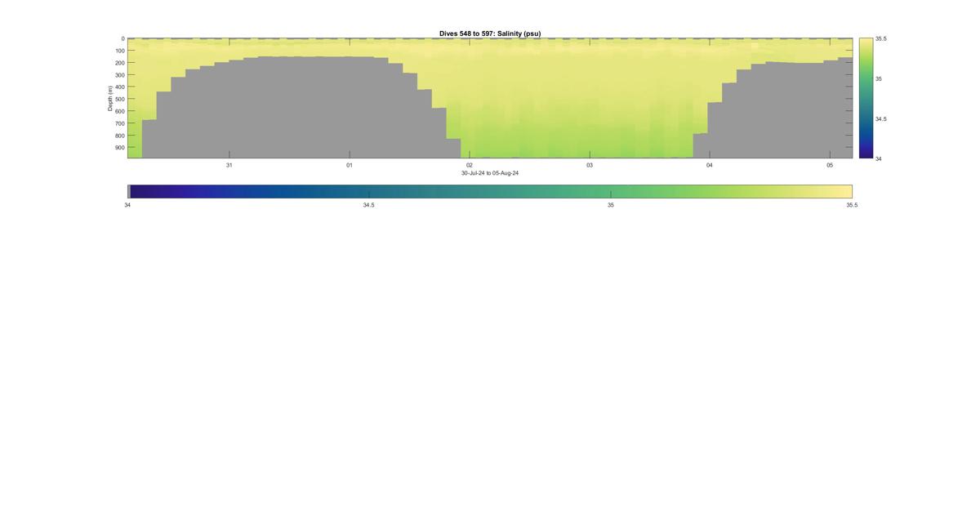This screenshot has width=980, height=508.
Task: Click the depth tick label '400'
Action: pyautogui.click(x=119, y=87)
